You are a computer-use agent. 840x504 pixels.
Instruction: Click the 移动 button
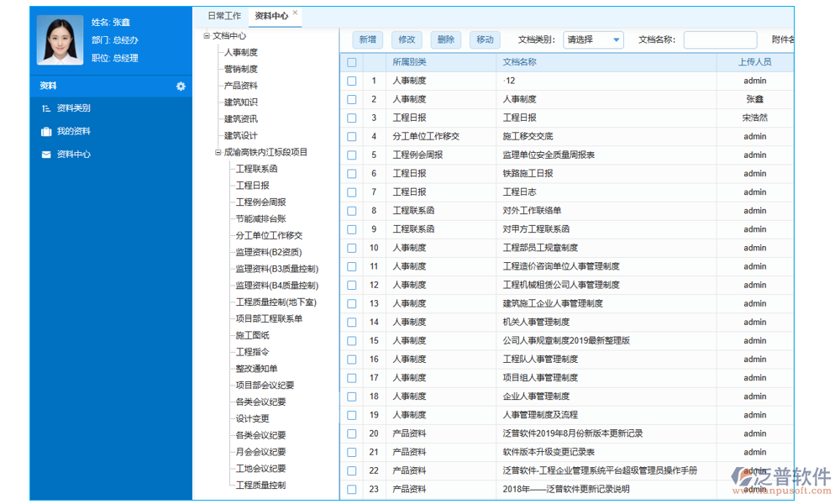[x=485, y=39]
